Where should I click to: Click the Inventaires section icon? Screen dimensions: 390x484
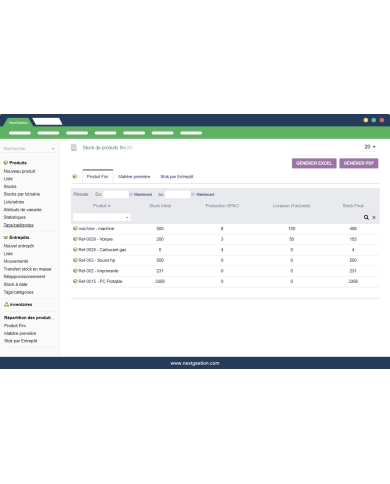point(6,304)
